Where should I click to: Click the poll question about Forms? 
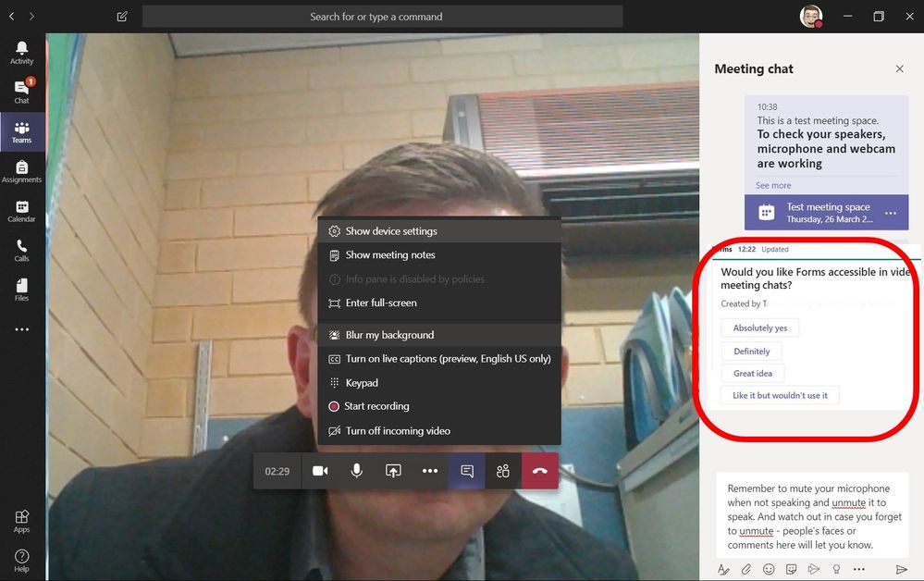coord(815,278)
